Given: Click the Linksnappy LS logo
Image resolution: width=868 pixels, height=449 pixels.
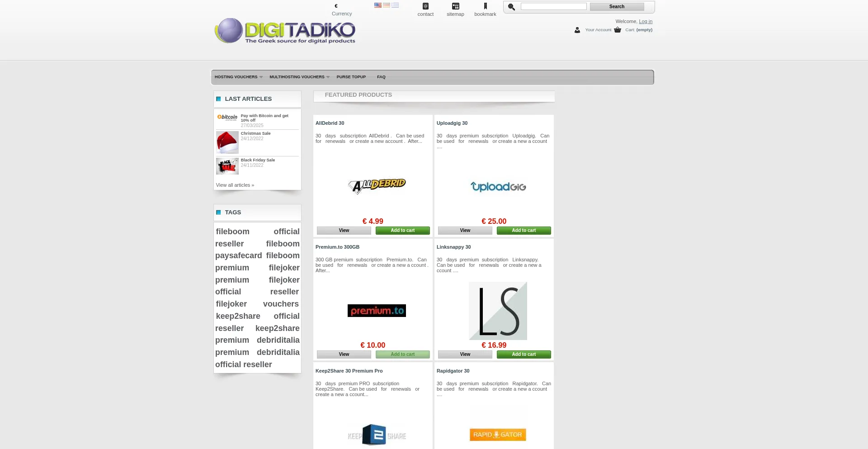Looking at the screenshot, I should tap(498, 311).
